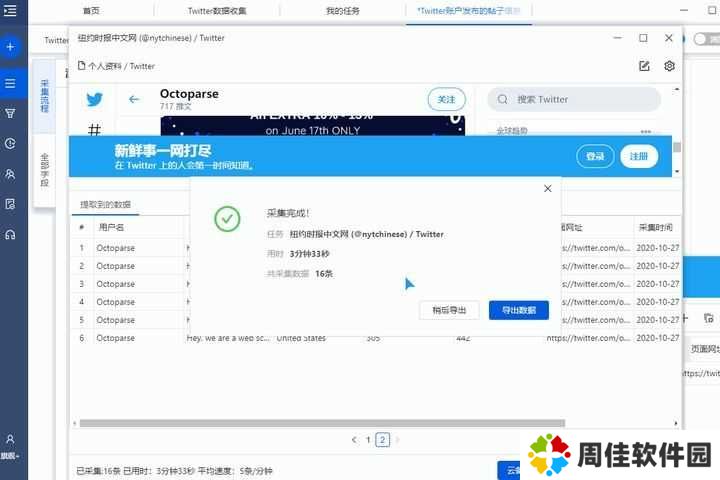The height and width of the screenshot is (480, 720).
Task: Select row 6 Octoparse username cell
Action: pyautogui.click(x=116, y=338)
